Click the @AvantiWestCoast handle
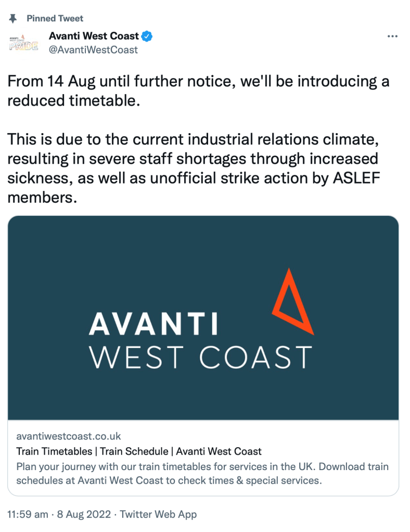 click(x=93, y=50)
